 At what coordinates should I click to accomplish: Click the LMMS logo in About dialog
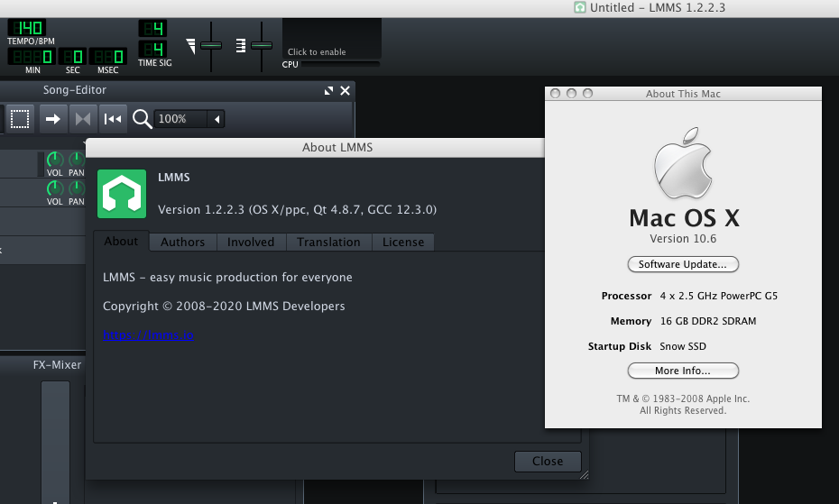click(x=122, y=194)
